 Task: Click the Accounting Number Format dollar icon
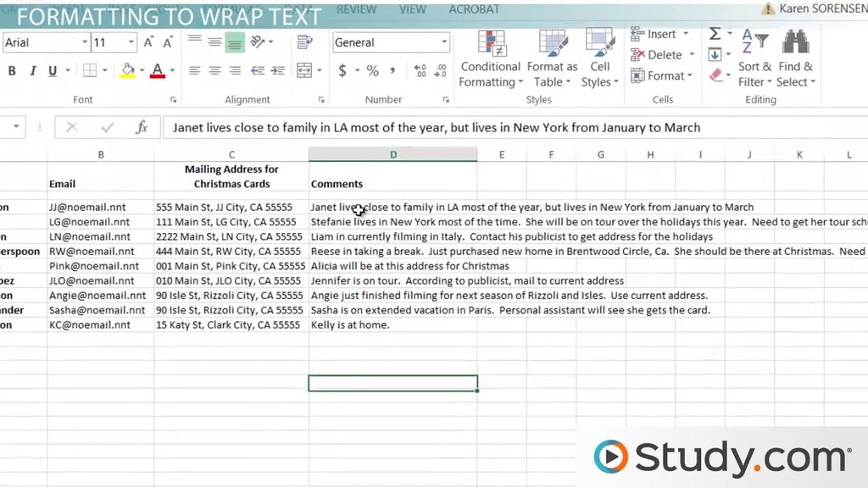click(x=342, y=71)
